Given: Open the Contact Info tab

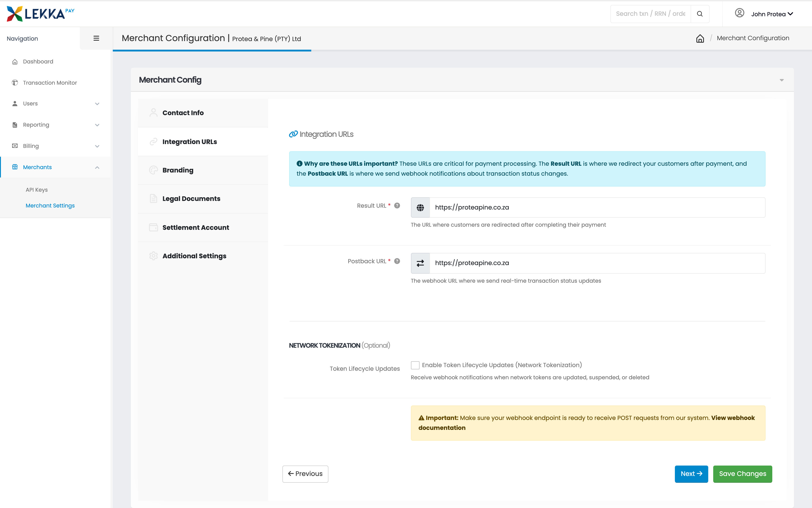Looking at the screenshot, I should coord(203,113).
